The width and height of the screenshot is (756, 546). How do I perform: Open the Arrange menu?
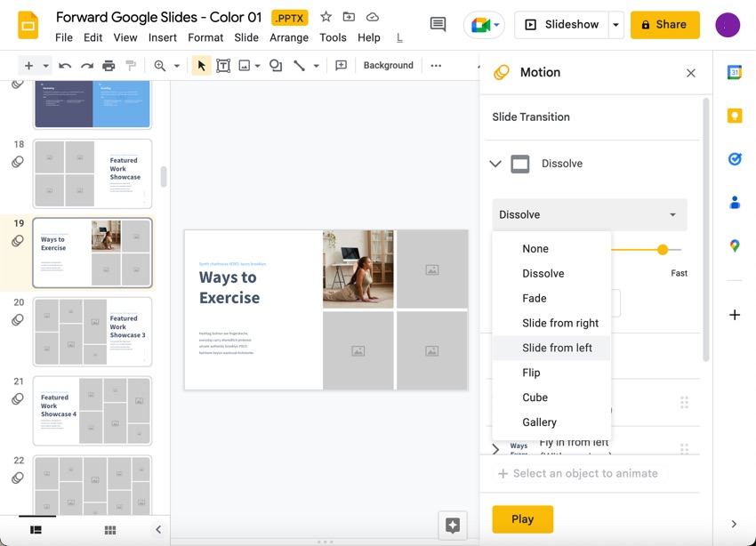[x=289, y=37]
